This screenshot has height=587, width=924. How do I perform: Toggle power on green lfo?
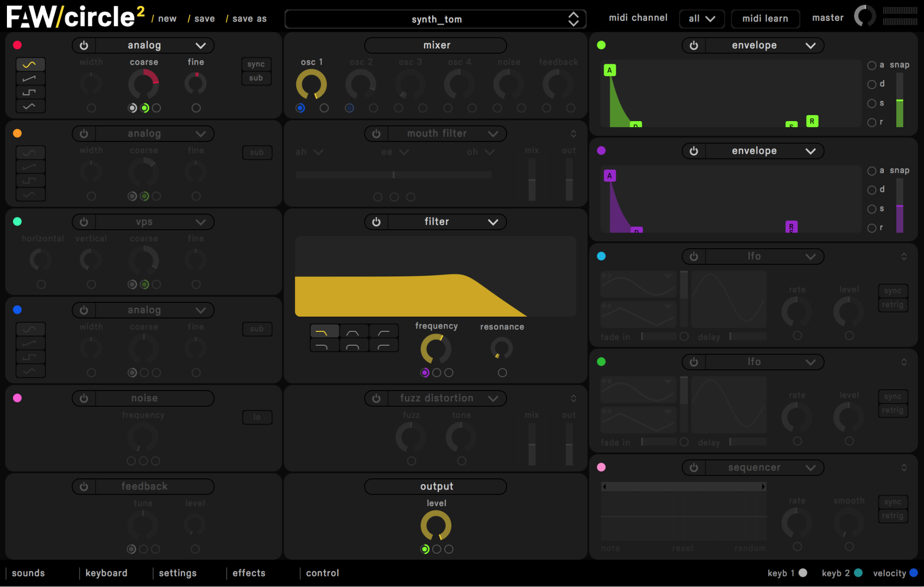[x=694, y=362]
